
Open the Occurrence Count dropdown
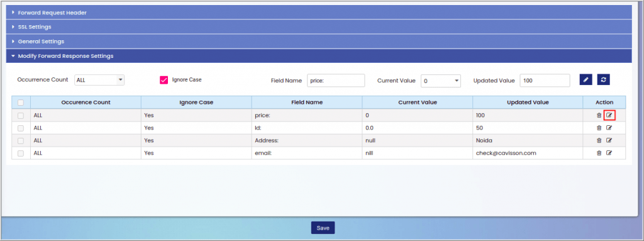99,80
